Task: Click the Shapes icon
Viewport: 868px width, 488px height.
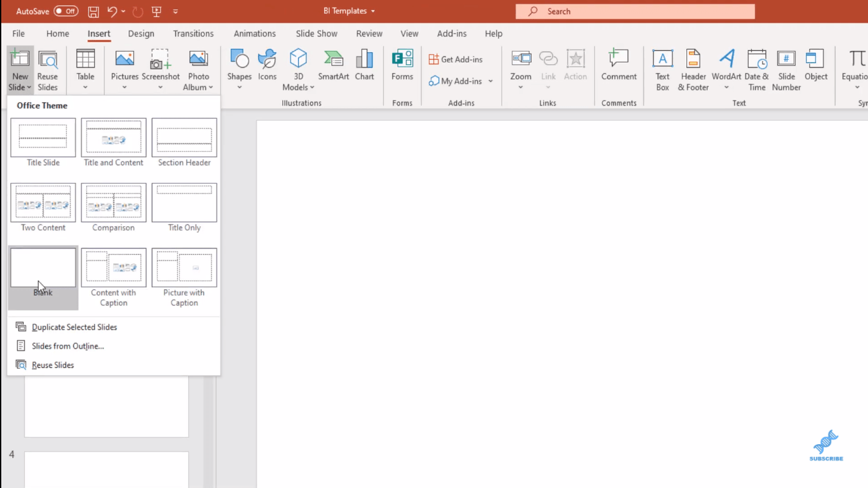Action: tap(240, 59)
